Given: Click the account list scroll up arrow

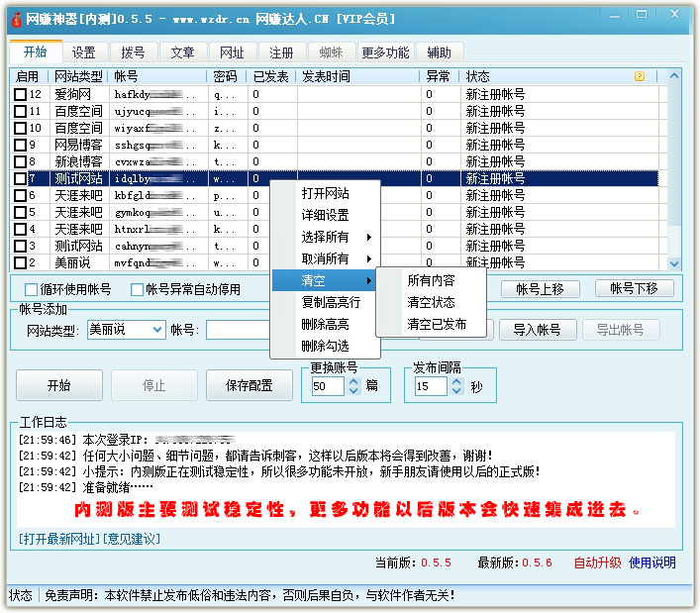Looking at the screenshot, I should pos(674,76).
